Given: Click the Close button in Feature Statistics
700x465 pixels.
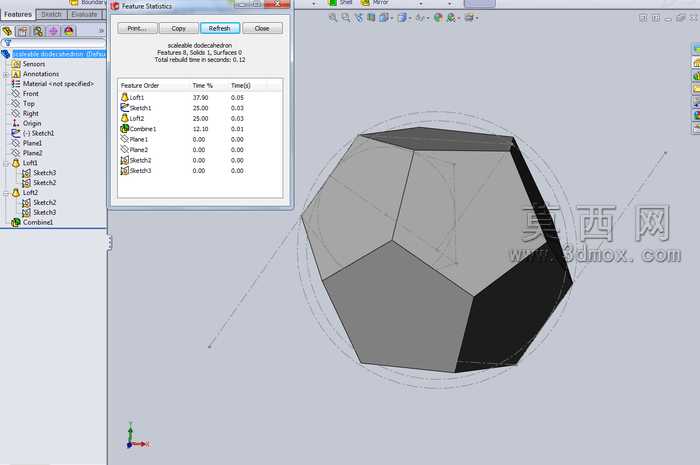Looking at the screenshot, I should [x=262, y=28].
